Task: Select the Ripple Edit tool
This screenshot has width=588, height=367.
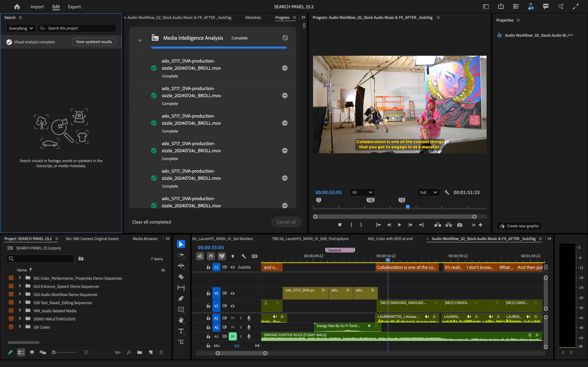Action: pyautogui.click(x=181, y=266)
